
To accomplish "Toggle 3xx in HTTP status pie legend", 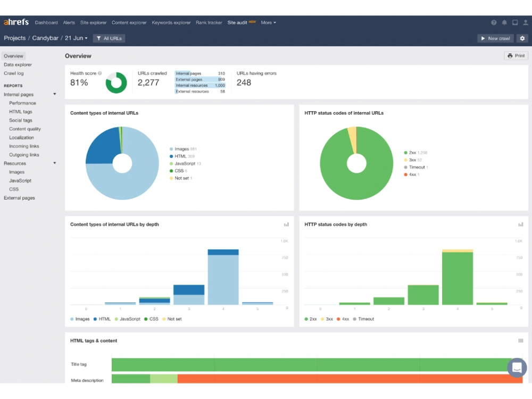I will (413, 160).
